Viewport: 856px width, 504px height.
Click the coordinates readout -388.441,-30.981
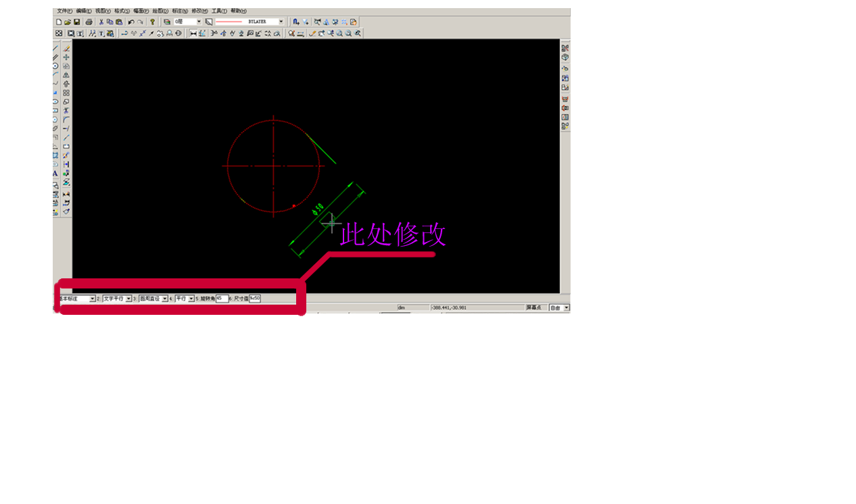click(448, 307)
